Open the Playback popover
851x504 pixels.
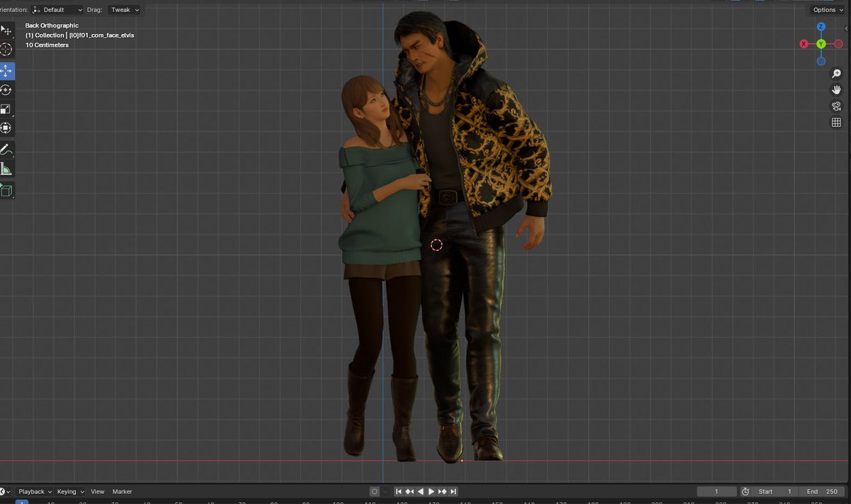[35, 491]
